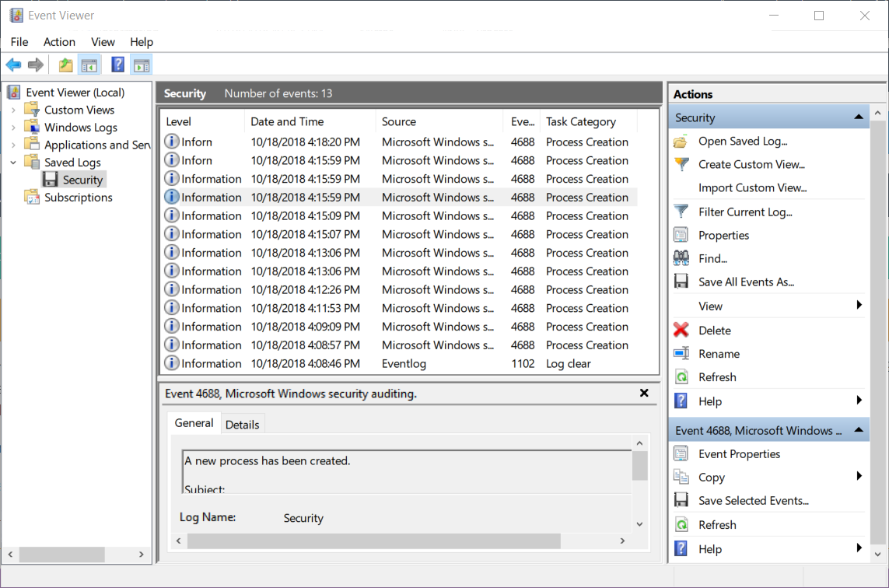
Task: Open the Action menu
Action: pyautogui.click(x=60, y=42)
